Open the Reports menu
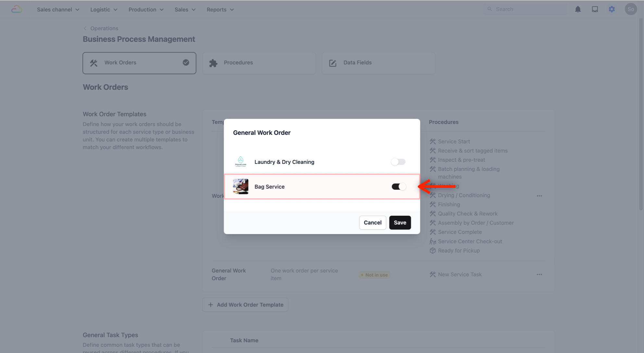Viewport: 644px width, 353px height. pyautogui.click(x=220, y=9)
